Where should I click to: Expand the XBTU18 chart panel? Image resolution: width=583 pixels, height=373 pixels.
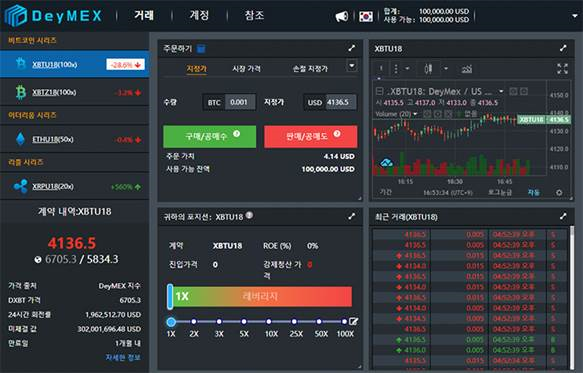563,48
